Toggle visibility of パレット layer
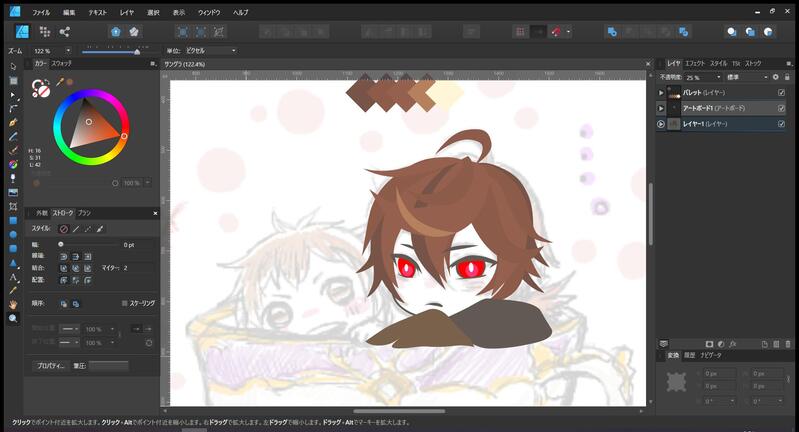Viewport: 799px width, 432px height. (x=781, y=93)
